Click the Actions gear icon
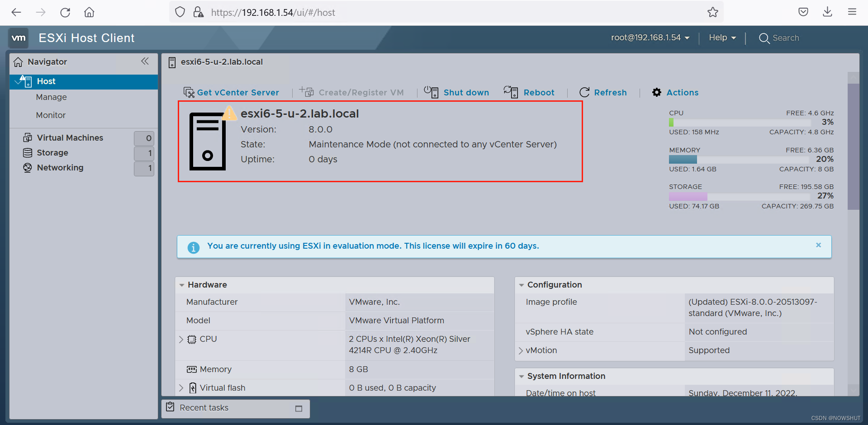 (657, 92)
